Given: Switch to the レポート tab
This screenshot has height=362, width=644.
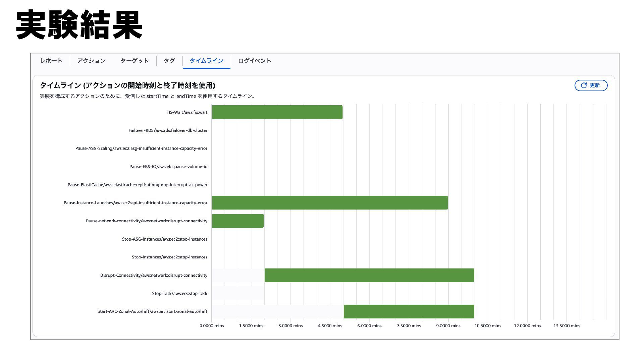Looking at the screenshot, I should pos(51,61).
